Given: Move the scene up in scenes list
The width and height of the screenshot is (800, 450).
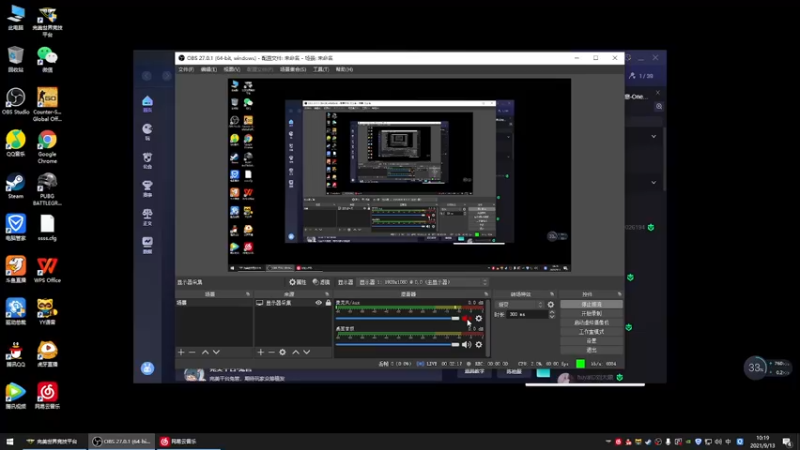Looking at the screenshot, I should pos(205,352).
